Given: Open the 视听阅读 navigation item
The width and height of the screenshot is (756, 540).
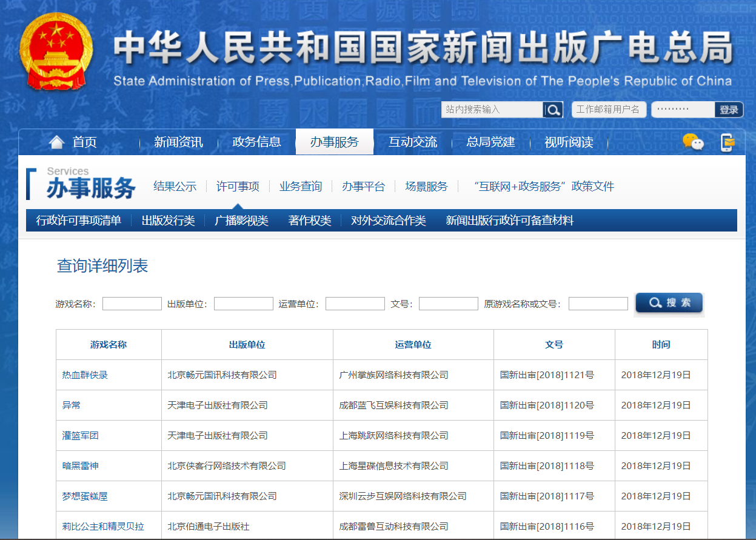Looking at the screenshot, I should pyautogui.click(x=569, y=142).
